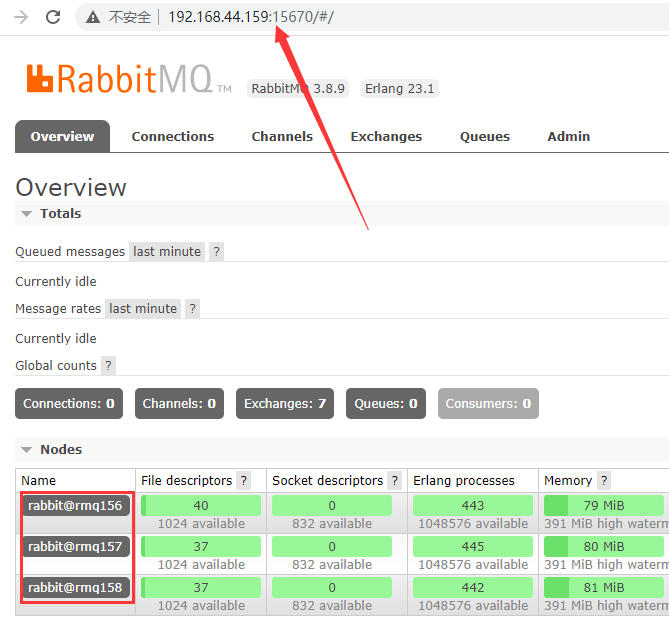
Task: Click the RabbitMQ 3.8.9 version badge
Action: pyautogui.click(x=298, y=89)
